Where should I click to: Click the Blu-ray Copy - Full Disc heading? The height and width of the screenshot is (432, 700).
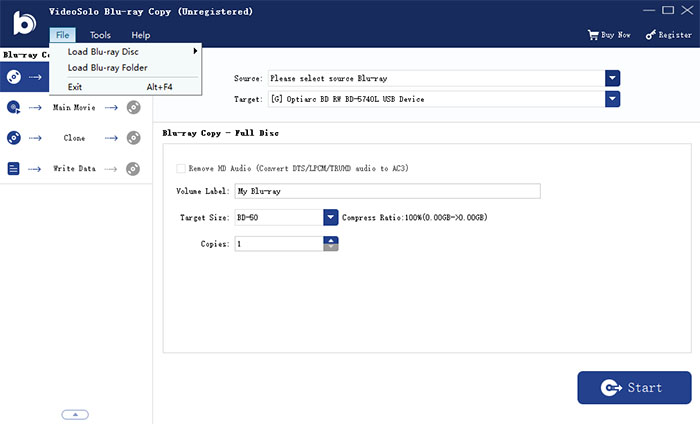click(x=221, y=133)
